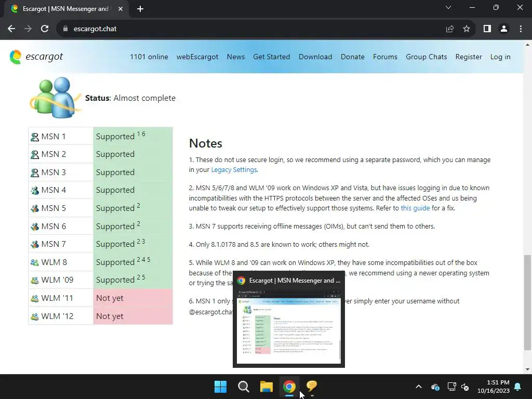Click the browser forward arrow
Screen dimensions: 532x399
(x=28, y=29)
